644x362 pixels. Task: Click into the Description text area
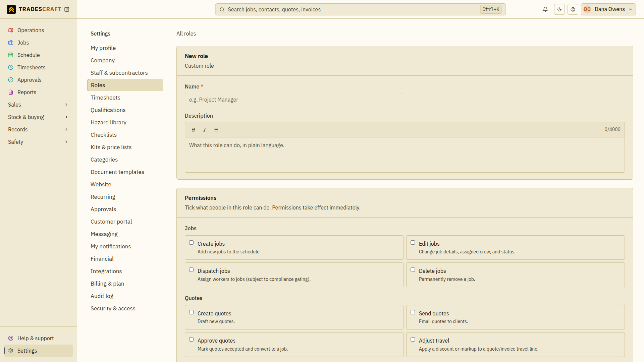point(405,155)
